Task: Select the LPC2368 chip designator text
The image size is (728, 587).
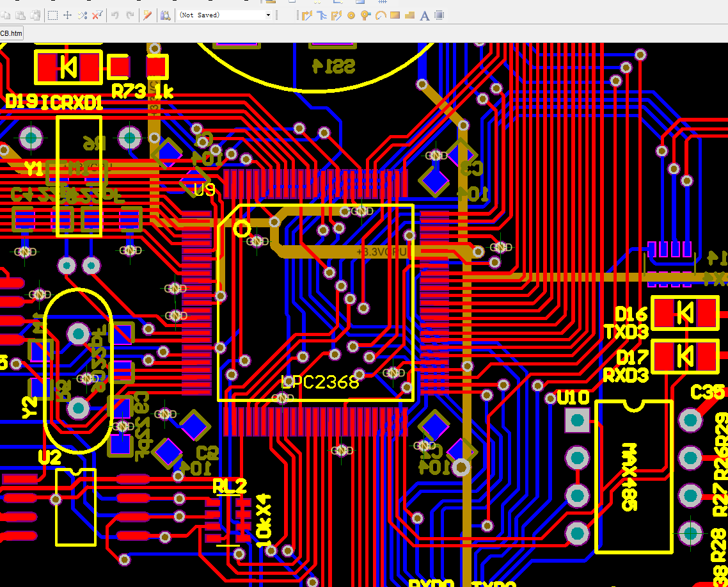Action: click(320, 382)
